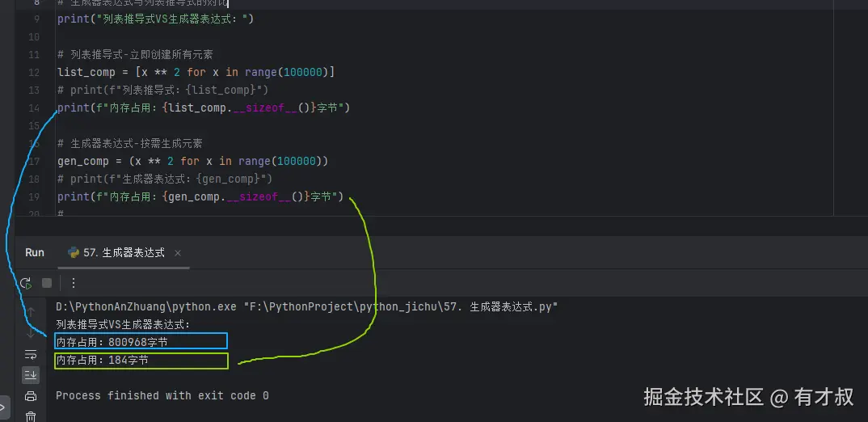This screenshot has width=868, height=422.
Task: Click the Python icon on run tab
Action: coord(73,252)
